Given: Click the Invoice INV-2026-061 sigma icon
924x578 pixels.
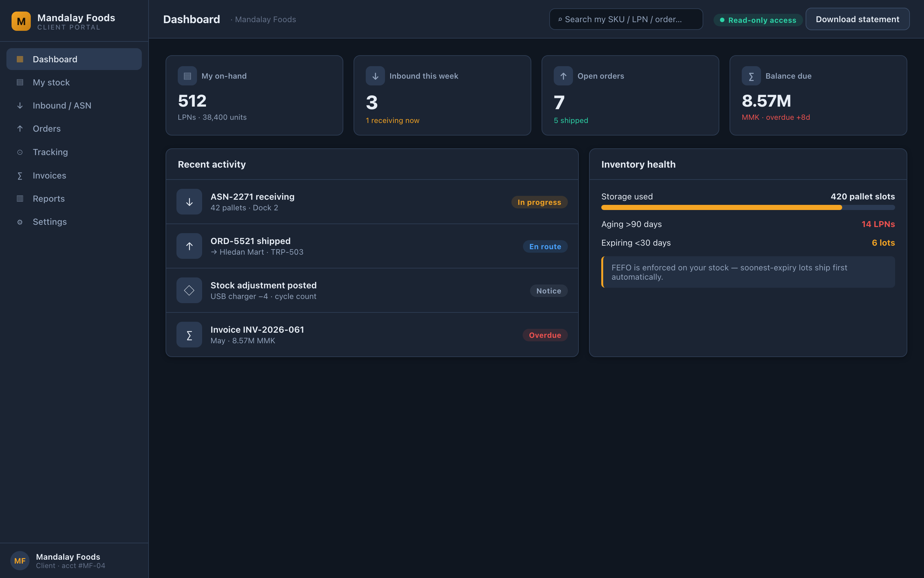Looking at the screenshot, I should [189, 335].
